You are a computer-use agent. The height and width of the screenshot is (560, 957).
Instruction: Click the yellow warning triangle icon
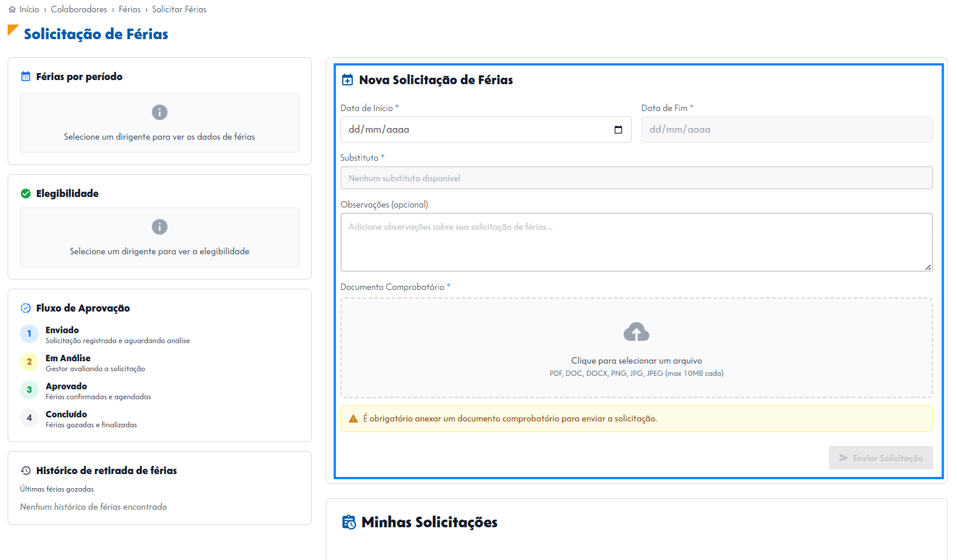[x=353, y=419]
